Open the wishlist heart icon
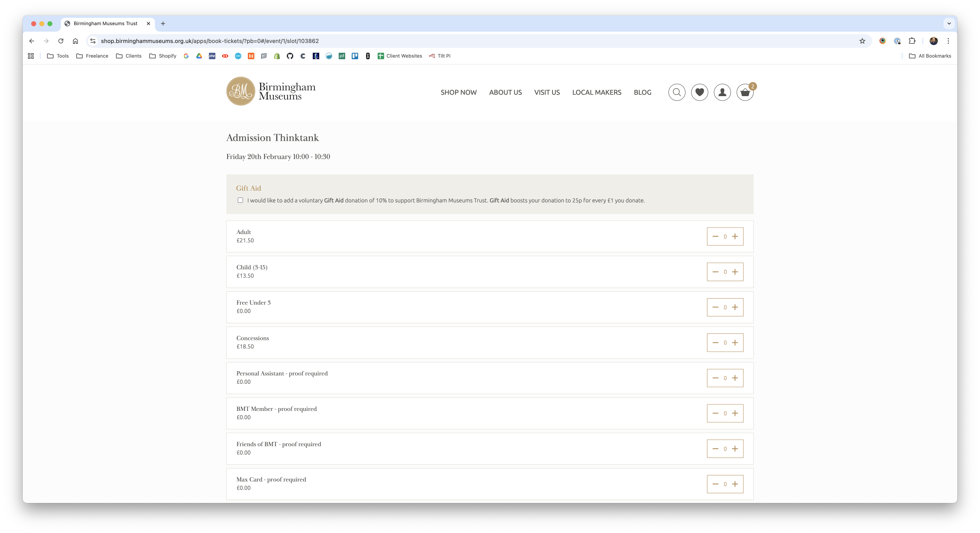Image resolution: width=980 pixels, height=533 pixels. (699, 92)
